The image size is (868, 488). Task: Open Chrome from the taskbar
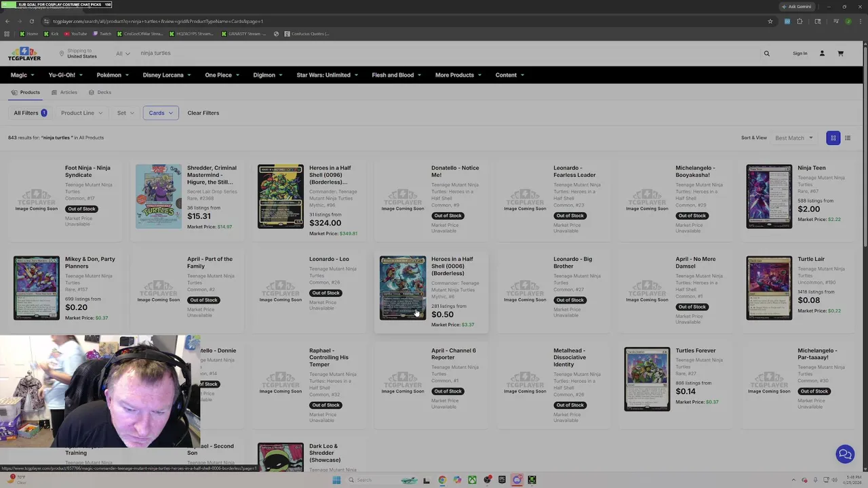[442, 480]
